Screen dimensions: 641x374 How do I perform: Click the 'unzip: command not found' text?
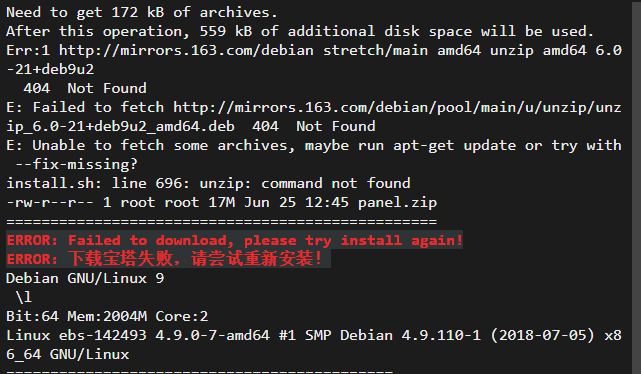[305, 183]
